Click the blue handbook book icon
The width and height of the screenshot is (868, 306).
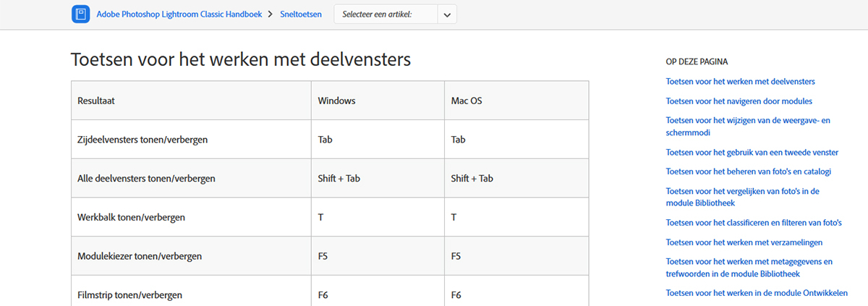(80, 14)
